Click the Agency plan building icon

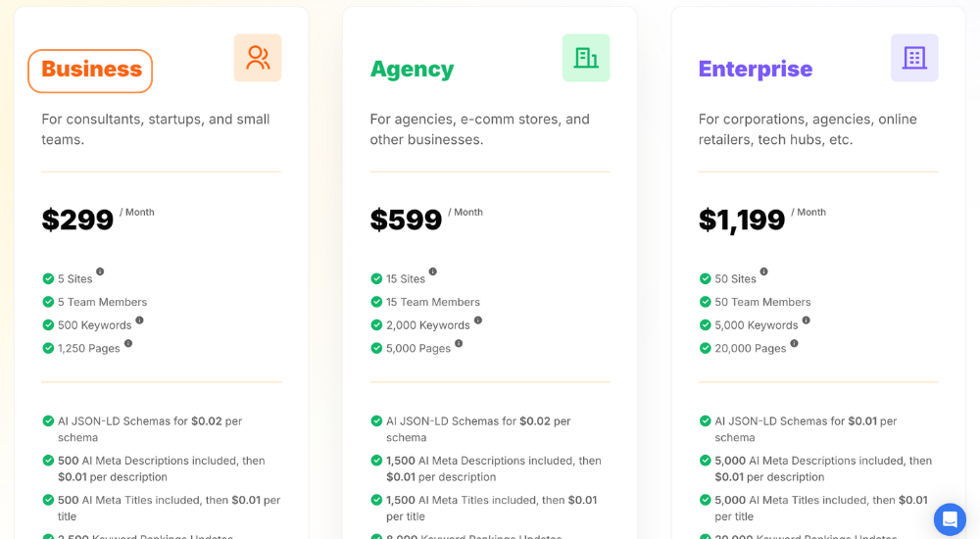(586, 58)
